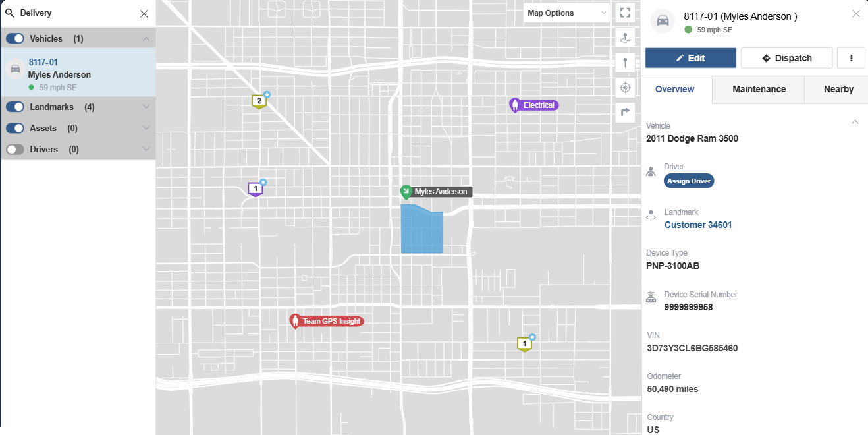The height and width of the screenshot is (435, 868).
Task: Collapse the Vehicles section chevron
Action: 146,38
